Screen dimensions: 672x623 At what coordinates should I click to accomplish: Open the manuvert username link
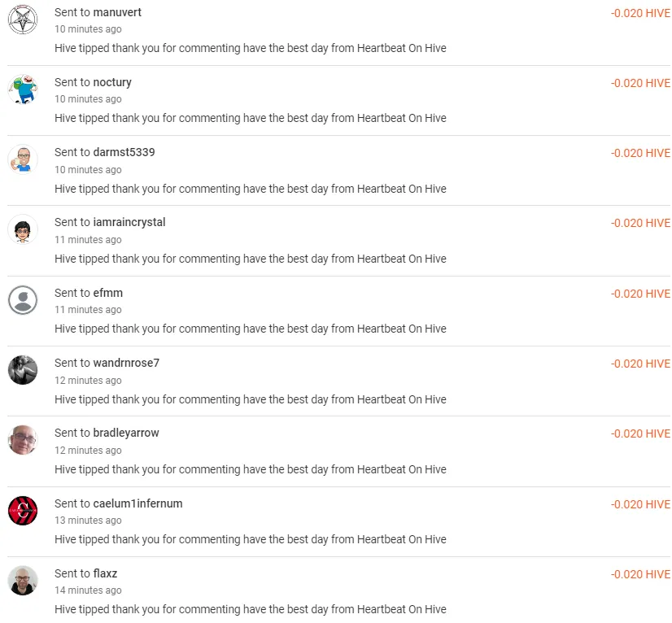coord(117,12)
